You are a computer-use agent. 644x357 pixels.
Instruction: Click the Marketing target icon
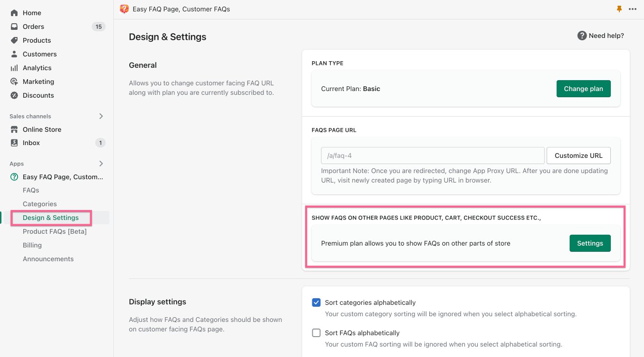pos(14,82)
